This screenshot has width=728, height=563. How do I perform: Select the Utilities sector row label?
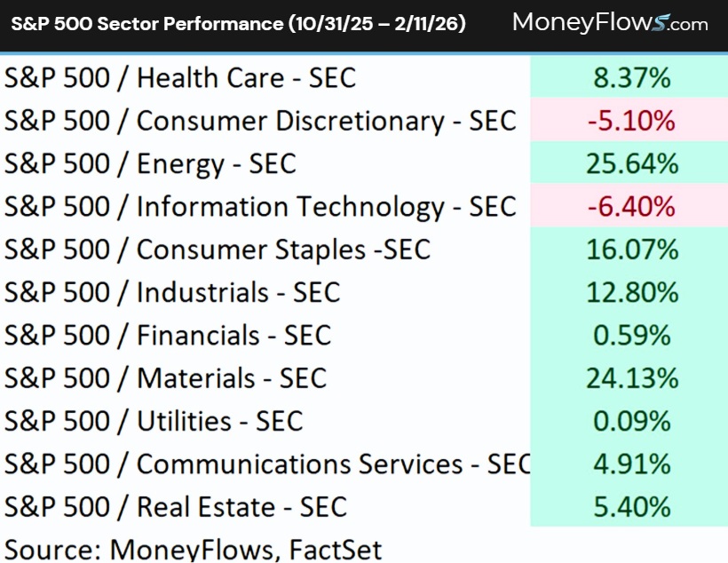tap(154, 421)
